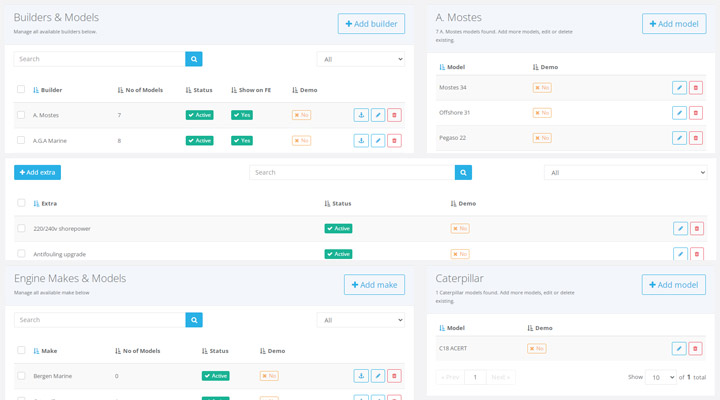Tick the select-all makes header checkbox
The width and height of the screenshot is (720, 400).
[21, 350]
